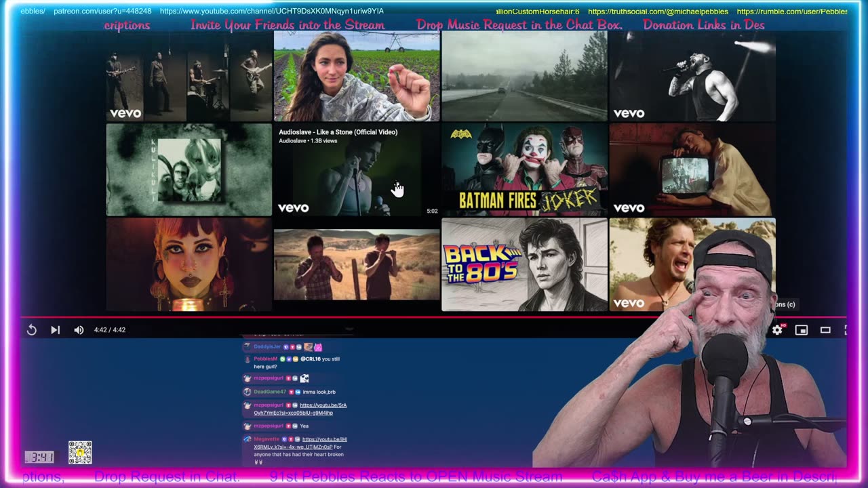This screenshot has width=868, height=488.
Task: Toggle theater mode in the player
Action: pyautogui.click(x=825, y=330)
